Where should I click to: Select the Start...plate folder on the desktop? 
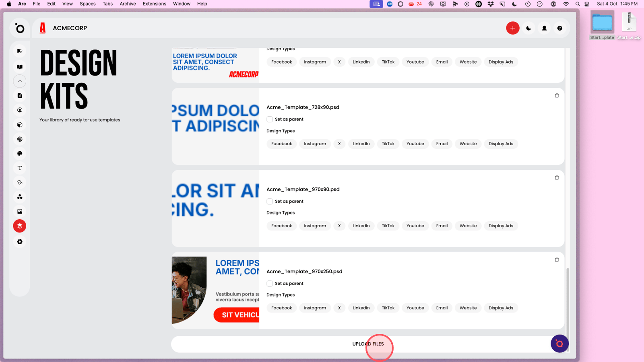[602, 25]
